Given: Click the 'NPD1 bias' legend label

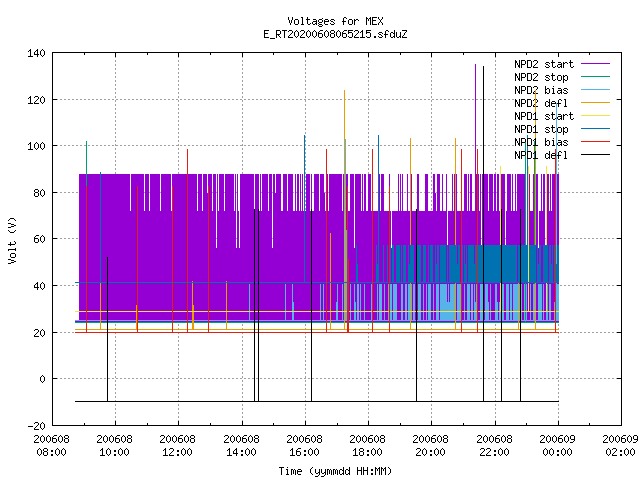Looking at the screenshot, I should coord(541,142).
